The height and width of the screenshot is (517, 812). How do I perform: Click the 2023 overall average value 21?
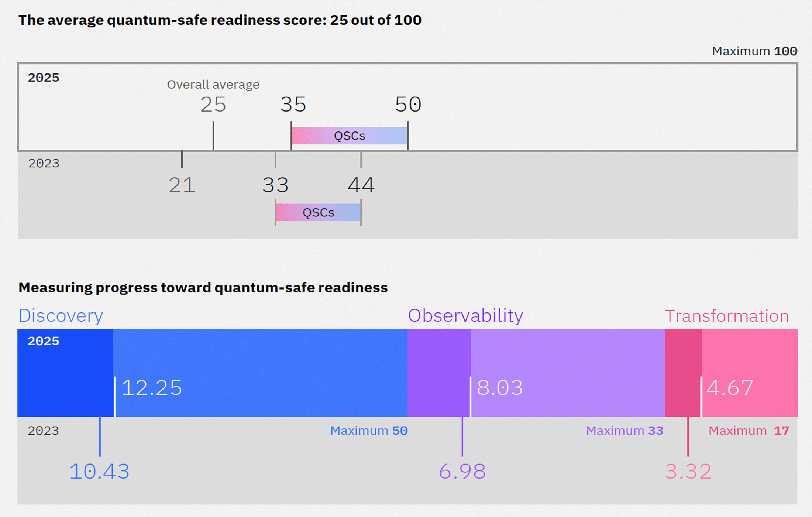point(182,185)
